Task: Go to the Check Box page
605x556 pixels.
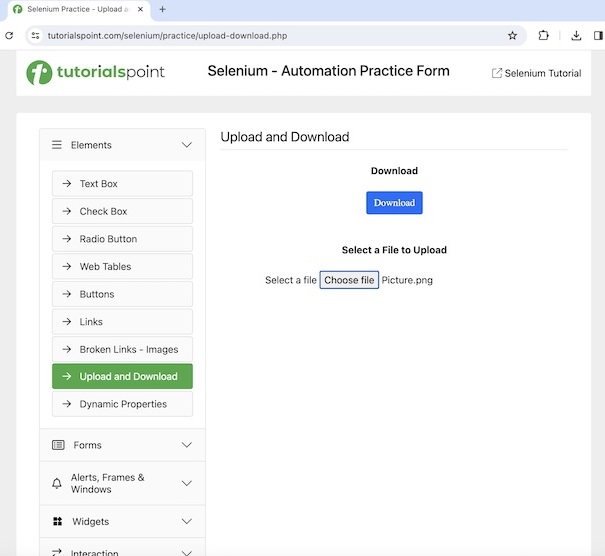Action: (x=122, y=211)
